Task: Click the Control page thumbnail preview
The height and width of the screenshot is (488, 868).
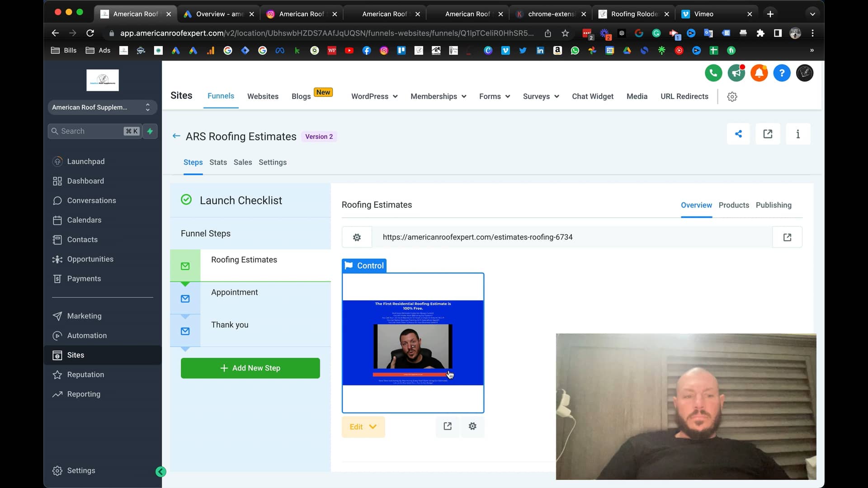Action: (x=413, y=343)
